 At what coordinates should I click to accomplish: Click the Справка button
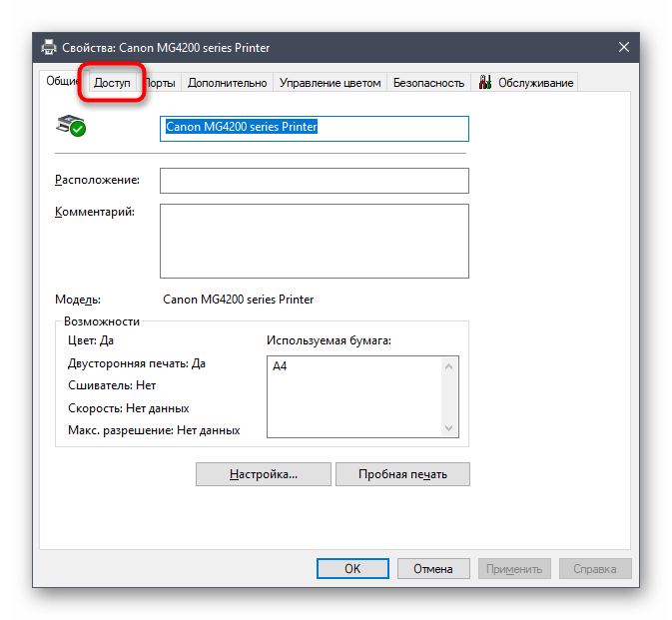(595, 569)
